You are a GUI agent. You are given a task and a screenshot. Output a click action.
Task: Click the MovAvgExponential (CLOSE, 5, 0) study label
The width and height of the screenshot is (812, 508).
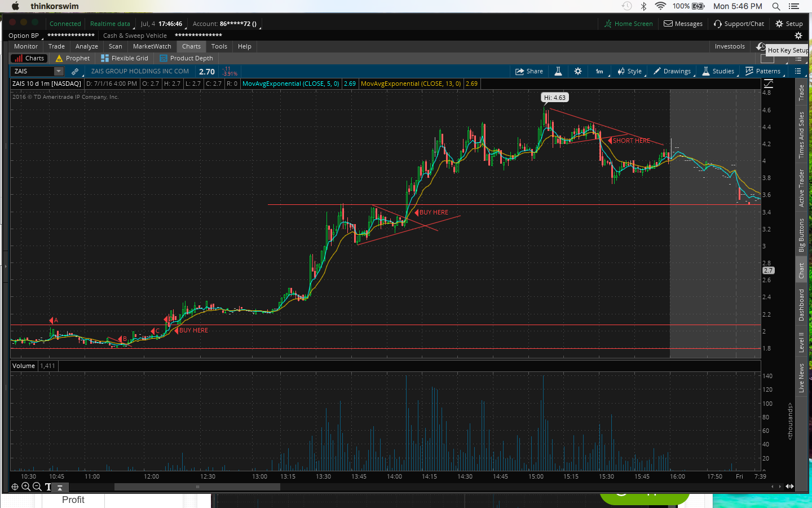click(291, 84)
